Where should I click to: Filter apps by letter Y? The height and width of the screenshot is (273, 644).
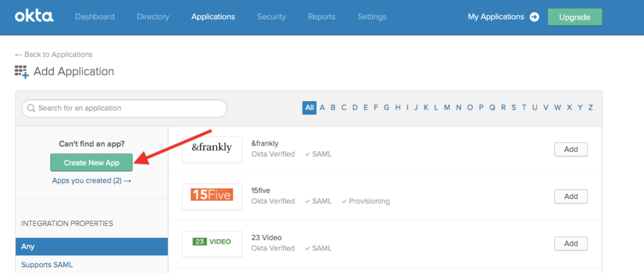tap(580, 108)
